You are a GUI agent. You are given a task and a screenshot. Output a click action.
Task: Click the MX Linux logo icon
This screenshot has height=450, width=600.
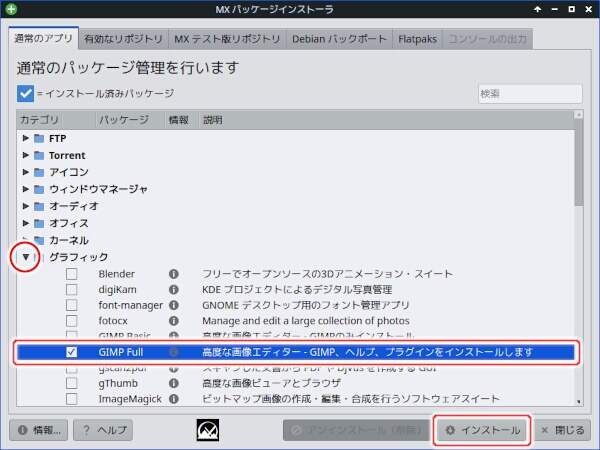pos(209,430)
